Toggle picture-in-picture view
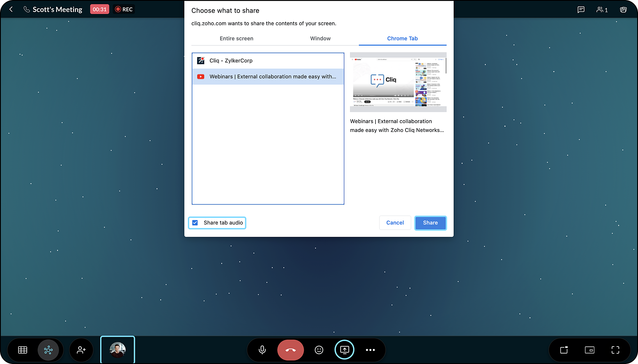This screenshot has height=364, width=638. (590, 350)
